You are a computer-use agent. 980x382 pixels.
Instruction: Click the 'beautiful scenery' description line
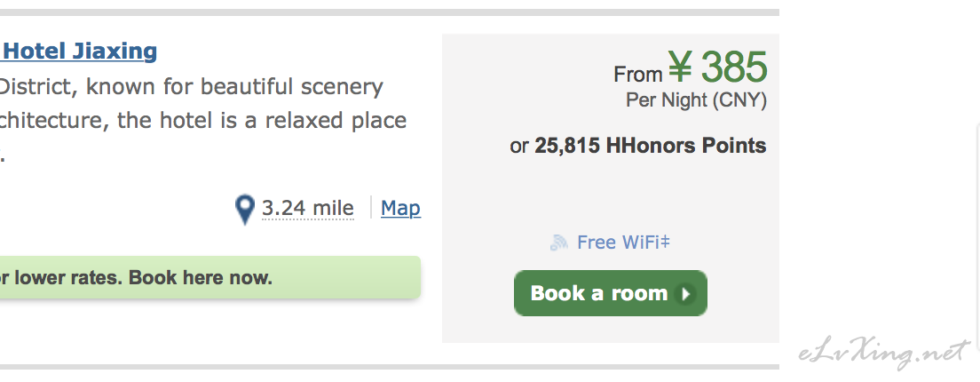191,86
